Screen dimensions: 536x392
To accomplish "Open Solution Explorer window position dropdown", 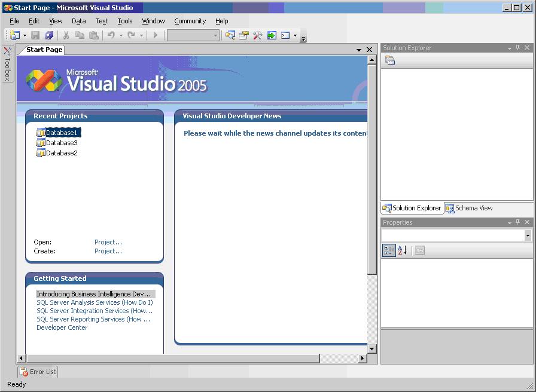I will [x=510, y=48].
